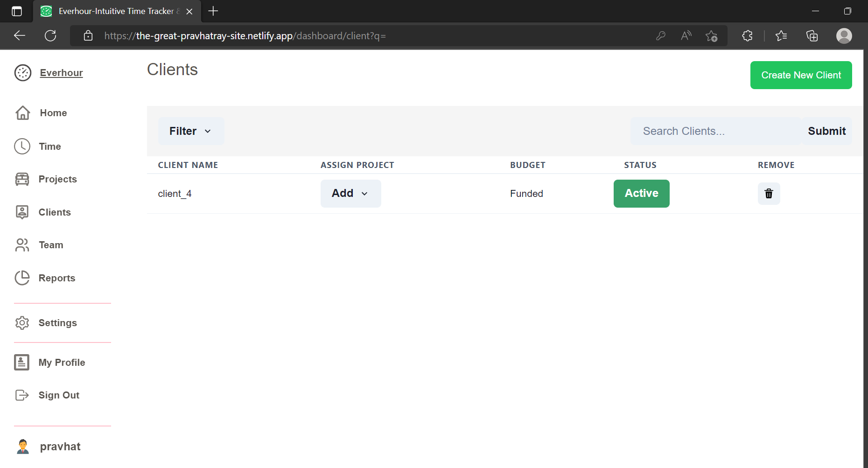Open My Profile page
868x468 pixels.
click(62, 363)
